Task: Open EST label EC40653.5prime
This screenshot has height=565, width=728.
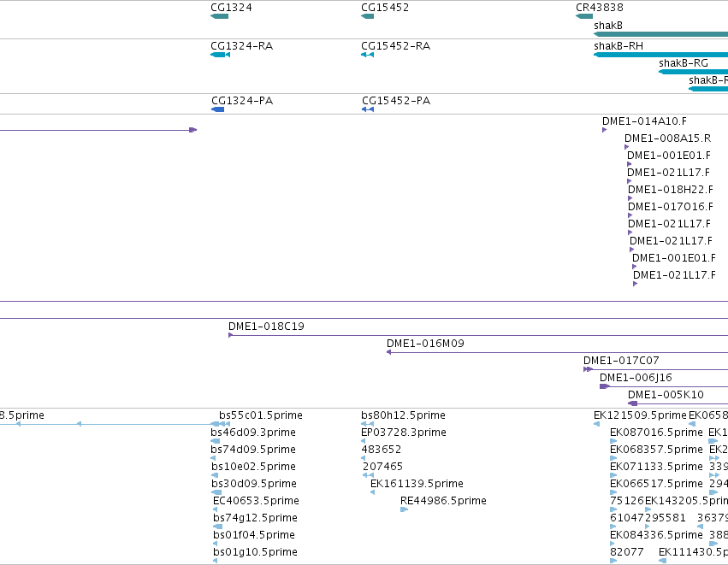Action: tap(256, 501)
